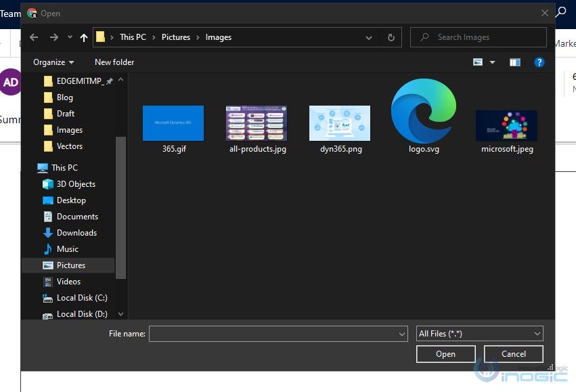Image resolution: width=576 pixels, height=392 pixels.
Task: Go up one folder level
Action: pos(84,37)
